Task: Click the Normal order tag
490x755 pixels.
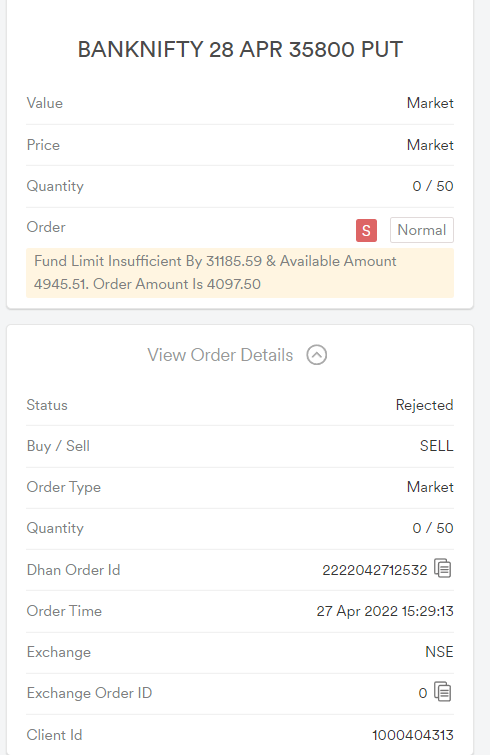Action: point(422,230)
